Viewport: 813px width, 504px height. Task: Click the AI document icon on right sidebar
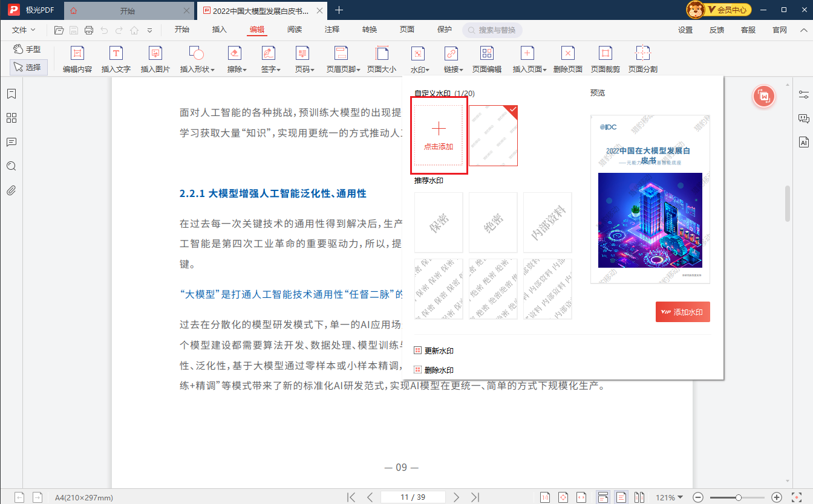pos(803,141)
